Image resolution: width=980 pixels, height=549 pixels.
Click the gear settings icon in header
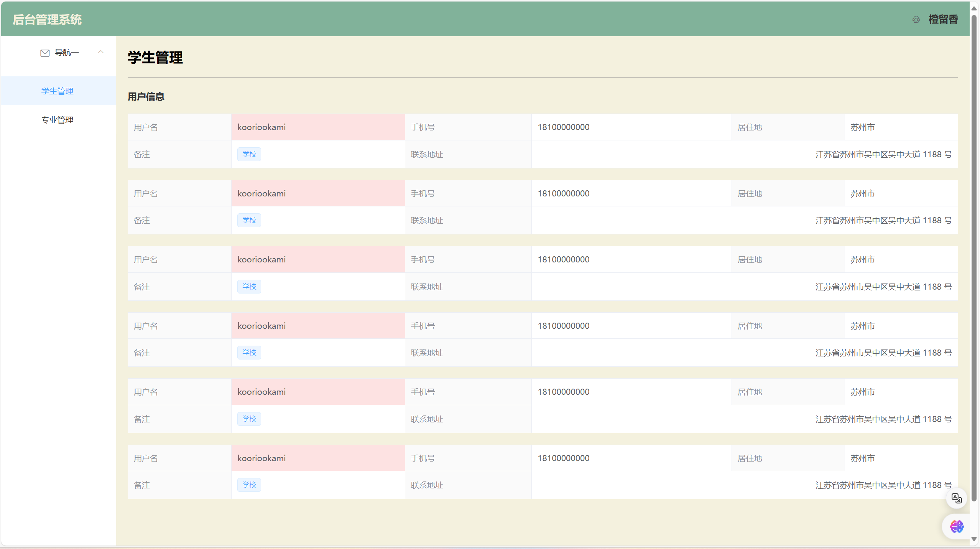pyautogui.click(x=916, y=20)
